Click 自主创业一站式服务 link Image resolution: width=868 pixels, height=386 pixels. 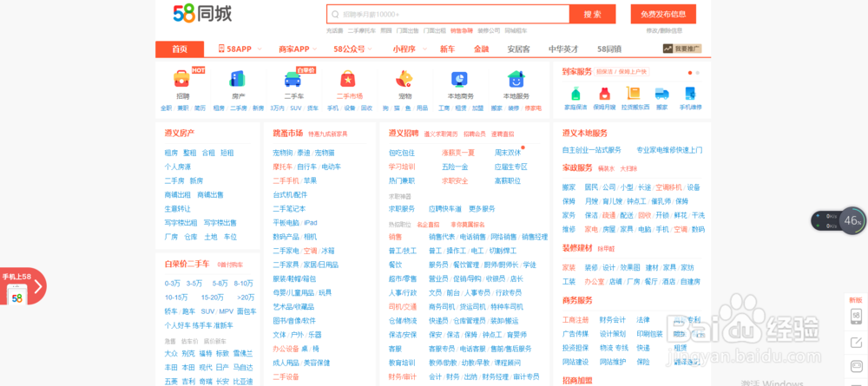[592, 150]
